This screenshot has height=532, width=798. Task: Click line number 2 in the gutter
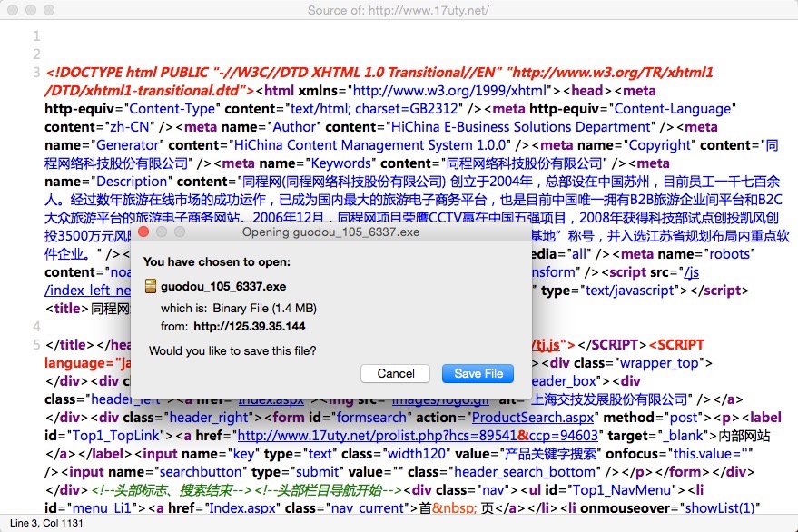click(x=36, y=54)
